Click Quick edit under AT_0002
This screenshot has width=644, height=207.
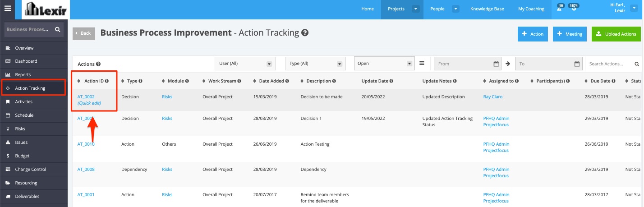[x=89, y=103]
